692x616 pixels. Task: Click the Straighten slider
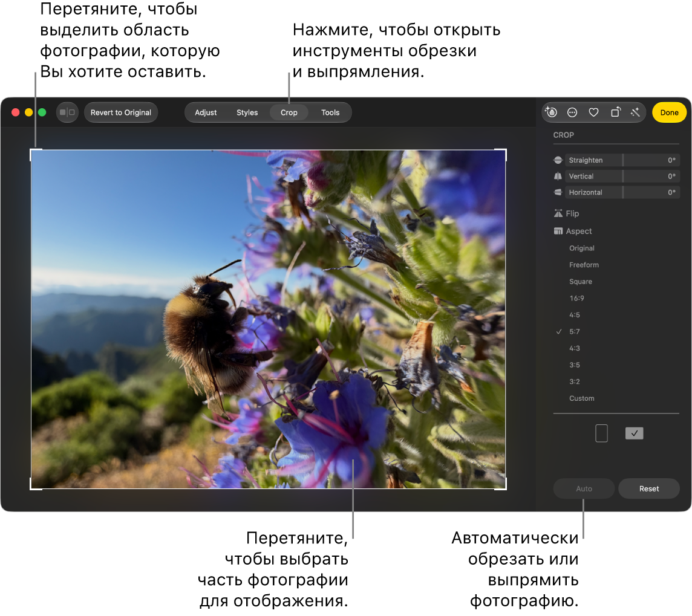tap(622, 160)
